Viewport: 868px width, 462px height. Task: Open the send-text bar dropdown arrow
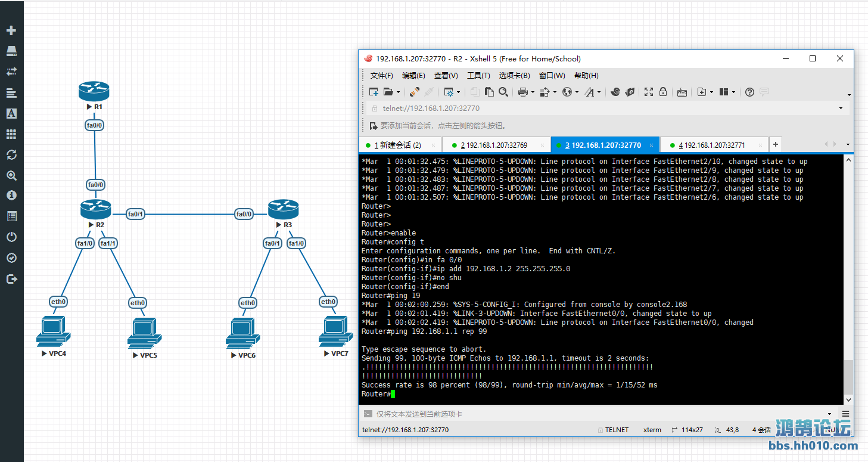point(829,414)
